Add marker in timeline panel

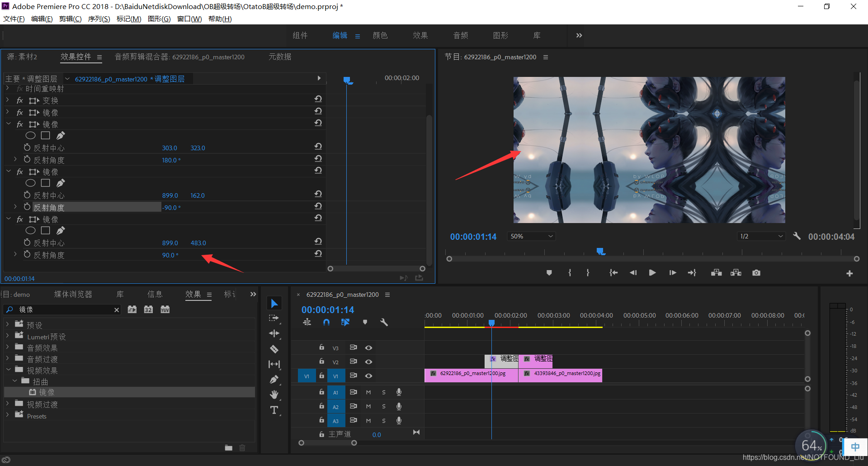tap(365, 322)
